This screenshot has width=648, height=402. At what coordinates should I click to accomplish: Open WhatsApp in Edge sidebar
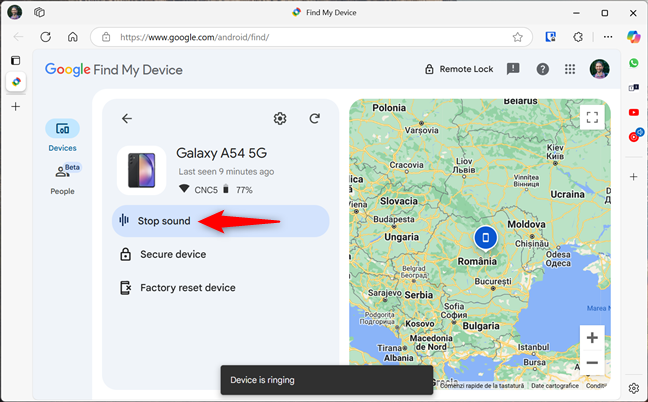tap(634, 63)
